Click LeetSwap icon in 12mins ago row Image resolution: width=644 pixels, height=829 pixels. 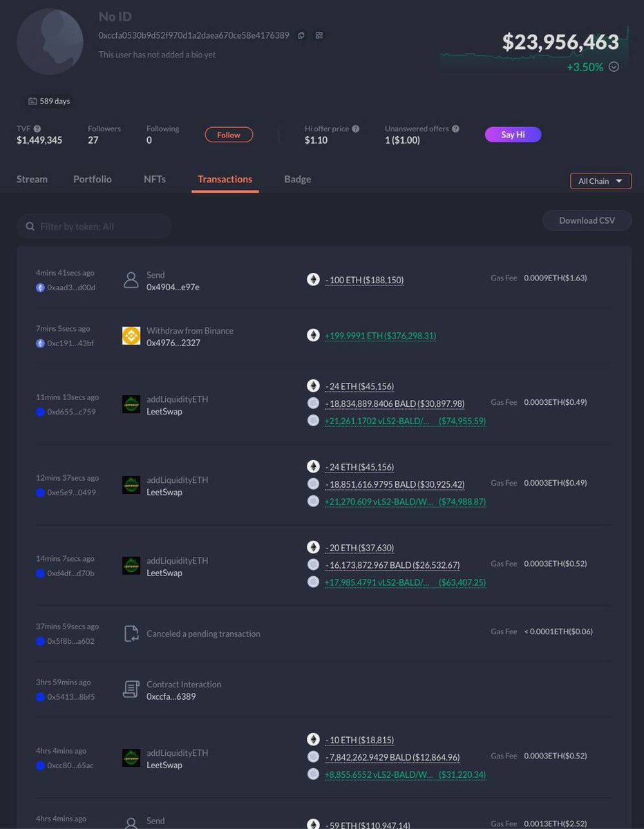pos(131,485)
